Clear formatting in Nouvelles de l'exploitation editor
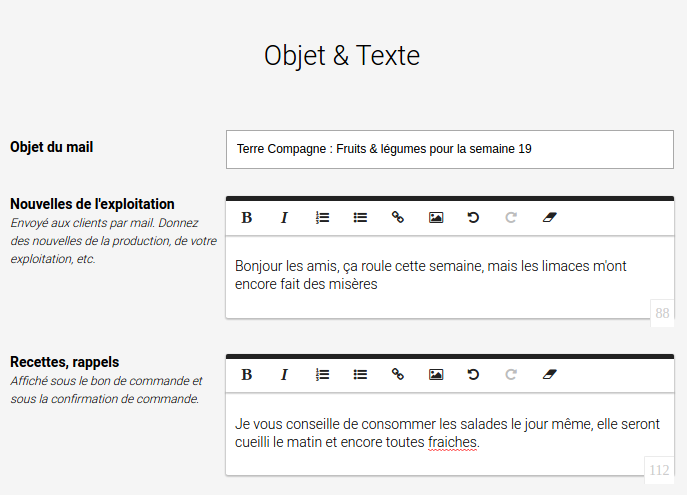687x495 pixels. (549, 218)
